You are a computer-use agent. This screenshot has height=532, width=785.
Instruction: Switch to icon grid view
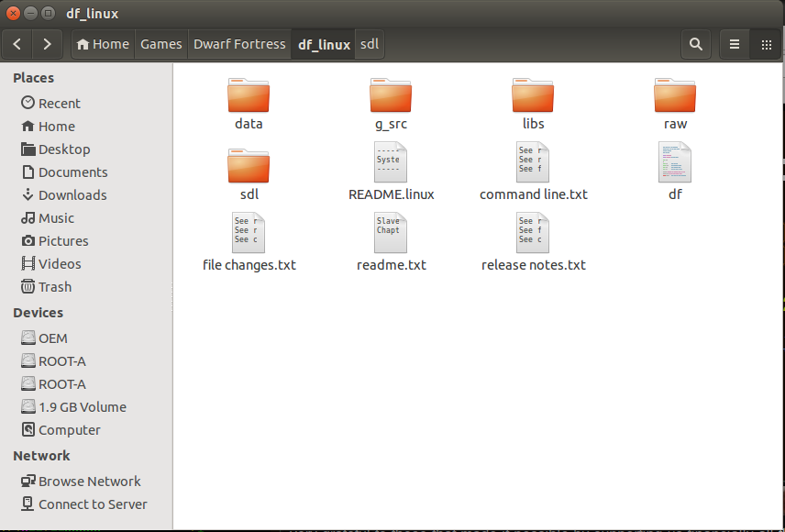point(766,44)
